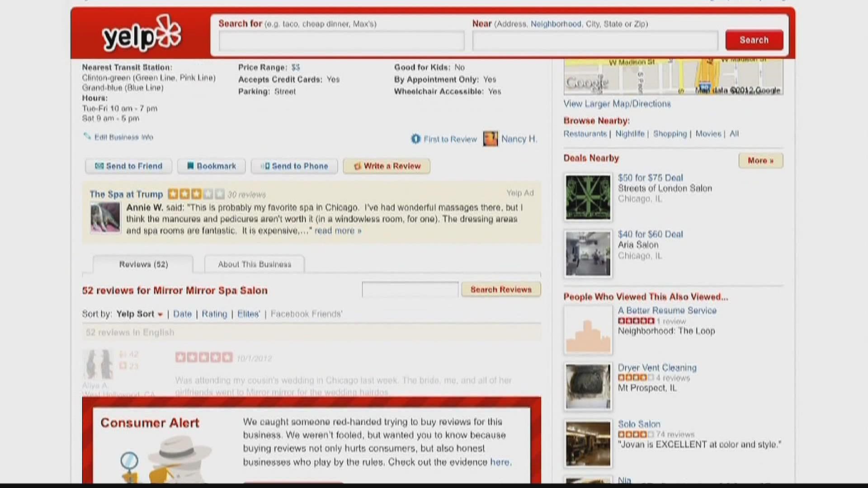Open the First to Review link

tap(450, 139)
